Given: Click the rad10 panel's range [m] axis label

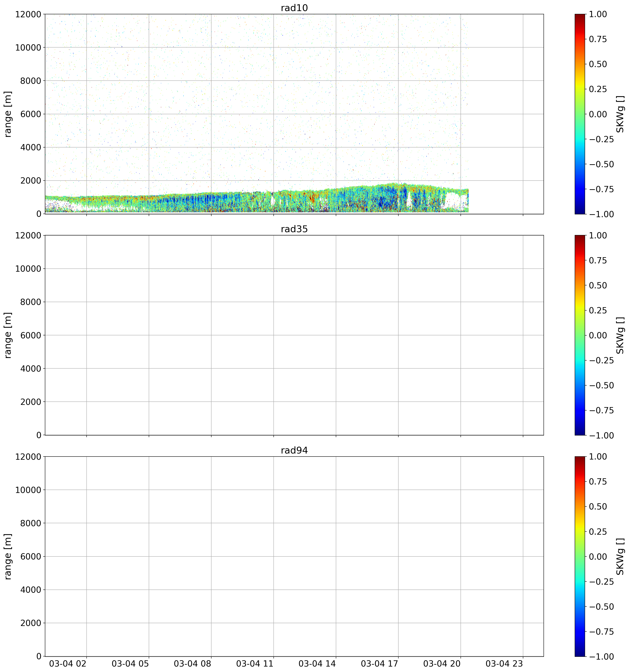Looking at the screenshot, I should point(8,114).
